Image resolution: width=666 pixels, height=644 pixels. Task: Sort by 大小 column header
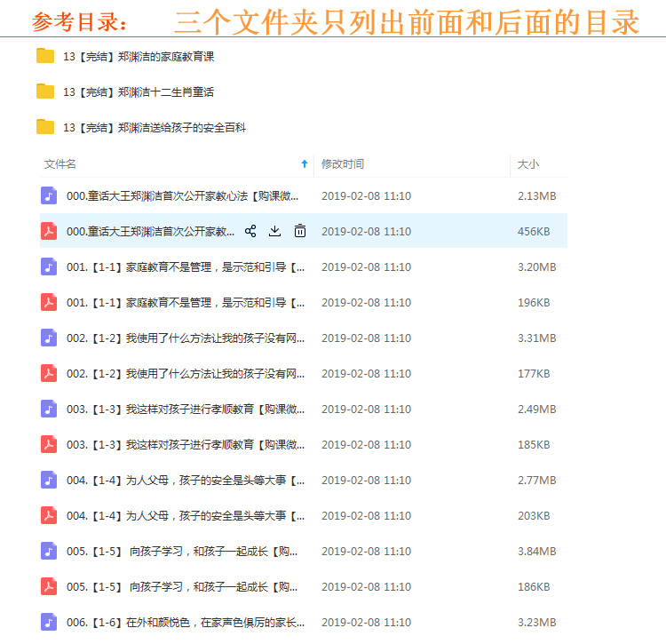(528, 164)
